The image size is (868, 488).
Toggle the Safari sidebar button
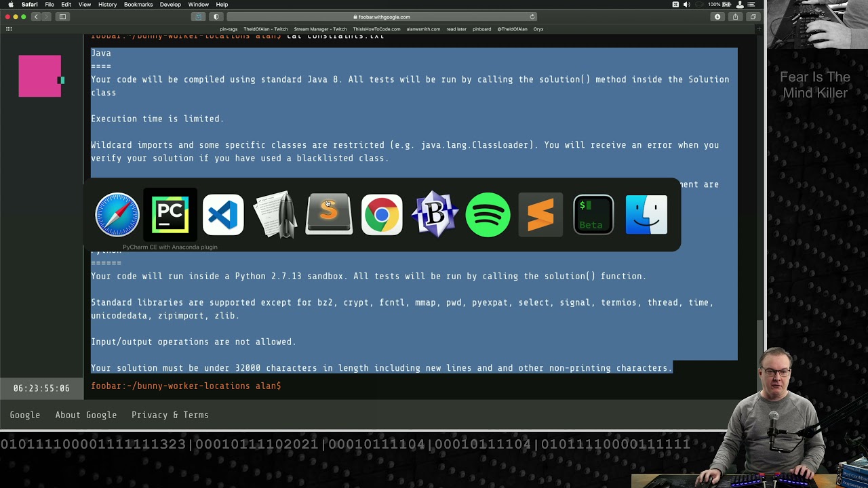62,17
